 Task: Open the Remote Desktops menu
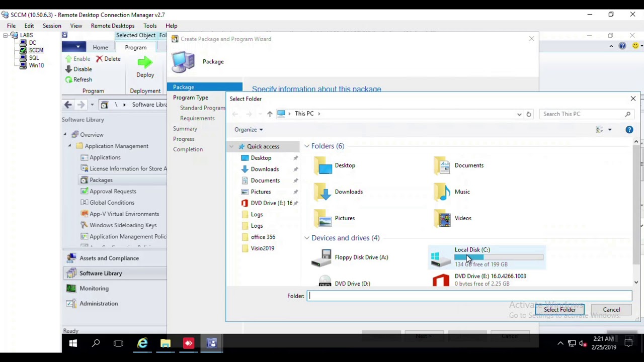pos(113,26)
